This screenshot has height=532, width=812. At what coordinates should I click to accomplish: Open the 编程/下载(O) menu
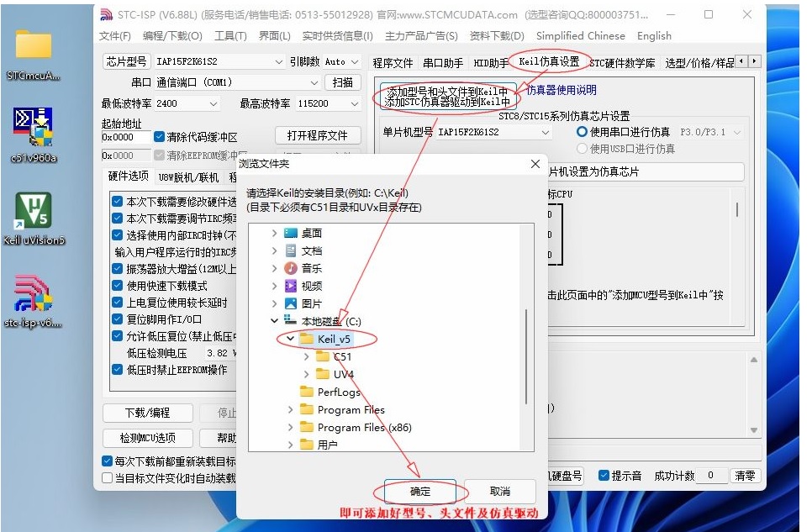click(x=172, y=36)
